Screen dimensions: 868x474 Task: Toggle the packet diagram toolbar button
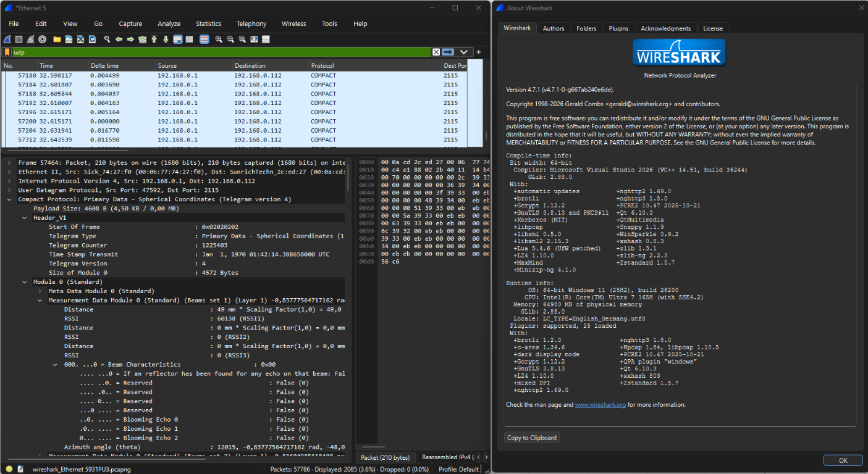click(189, 39)
